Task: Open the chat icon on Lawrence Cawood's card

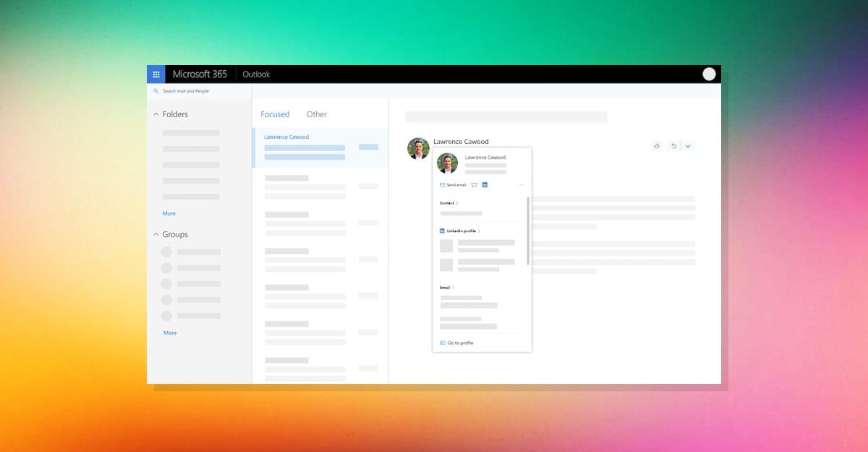Action: (475, 184)
